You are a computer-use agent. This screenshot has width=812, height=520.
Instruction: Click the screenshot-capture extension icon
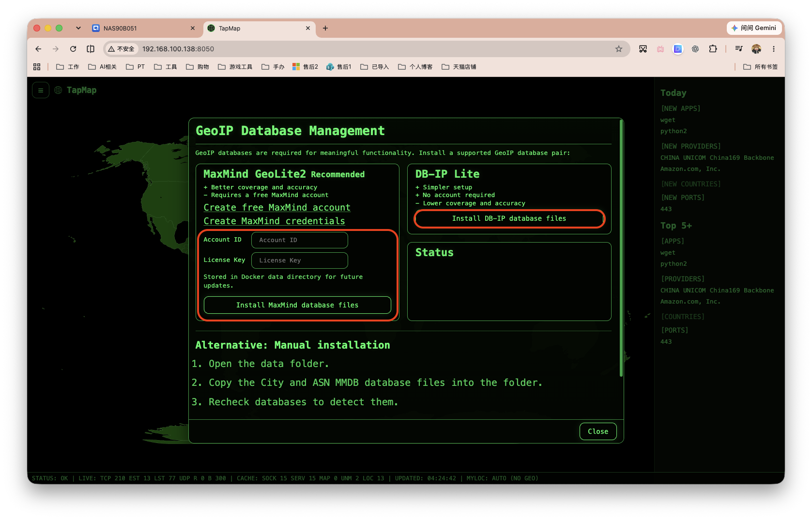(643, 49)
